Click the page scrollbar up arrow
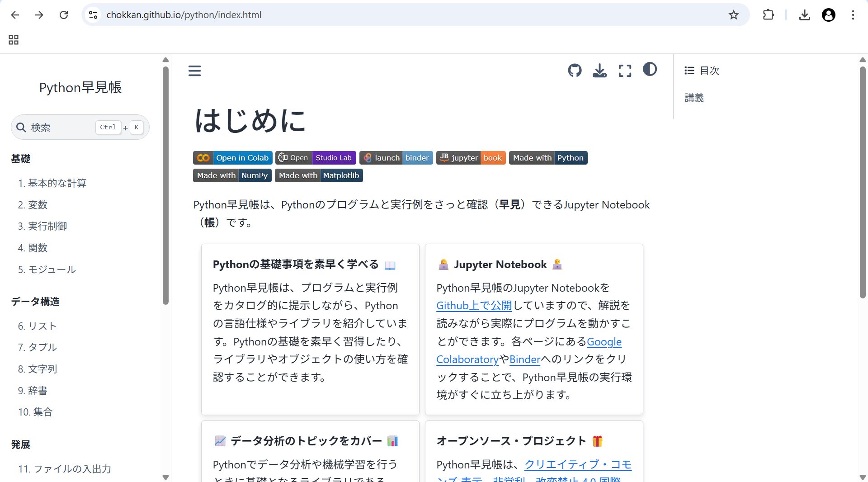This screenshot has height=482, width=868. pyautogui.click(x=863, y=60)
